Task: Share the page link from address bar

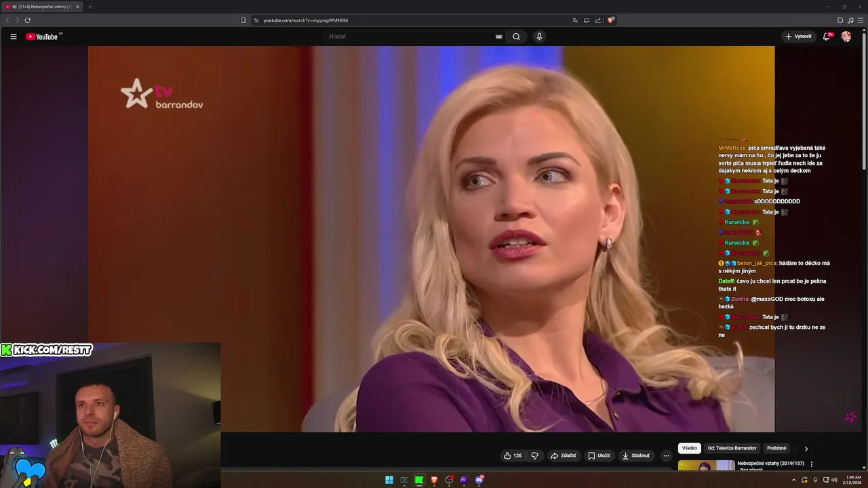Action: (x=598, y=20)
